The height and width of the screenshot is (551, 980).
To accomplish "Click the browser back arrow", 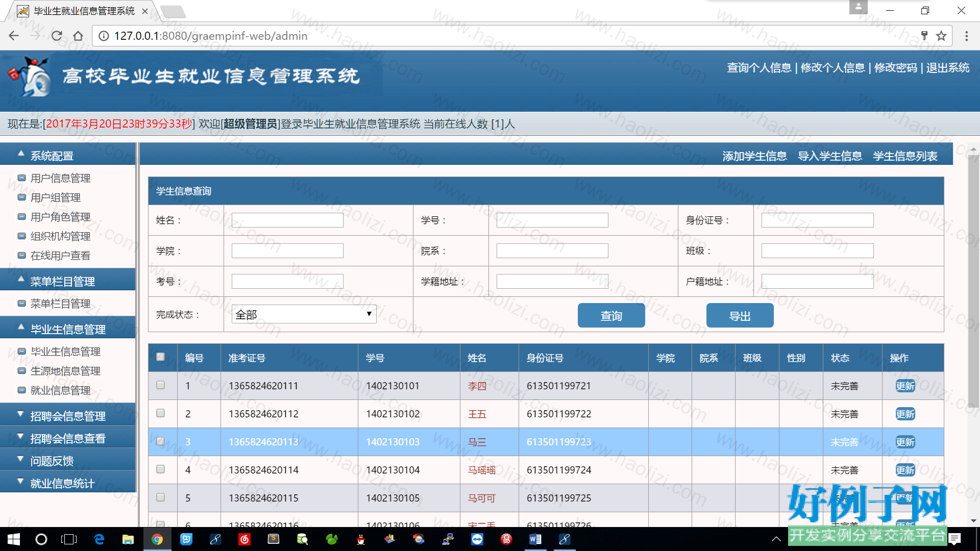I will tap(14, 36).
